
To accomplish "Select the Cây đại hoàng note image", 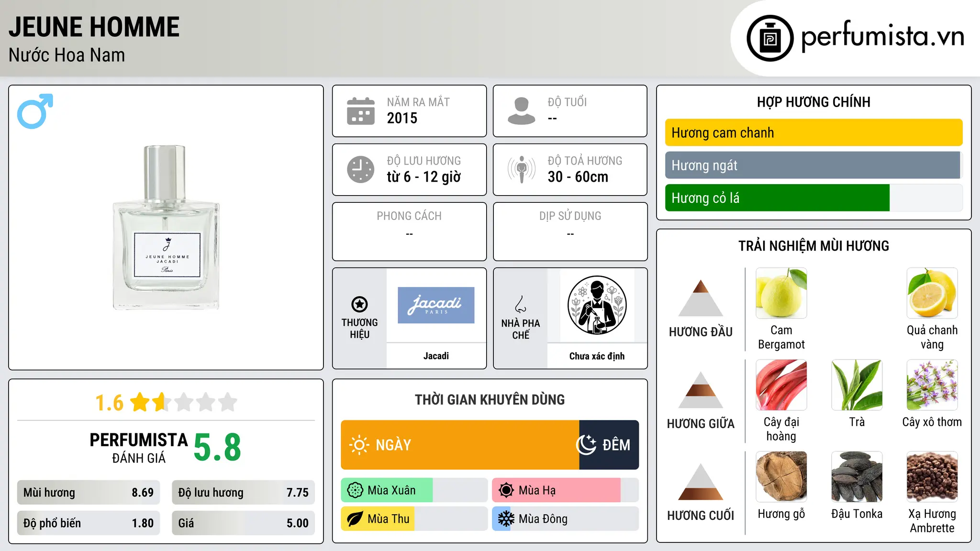I will (781, 385).
